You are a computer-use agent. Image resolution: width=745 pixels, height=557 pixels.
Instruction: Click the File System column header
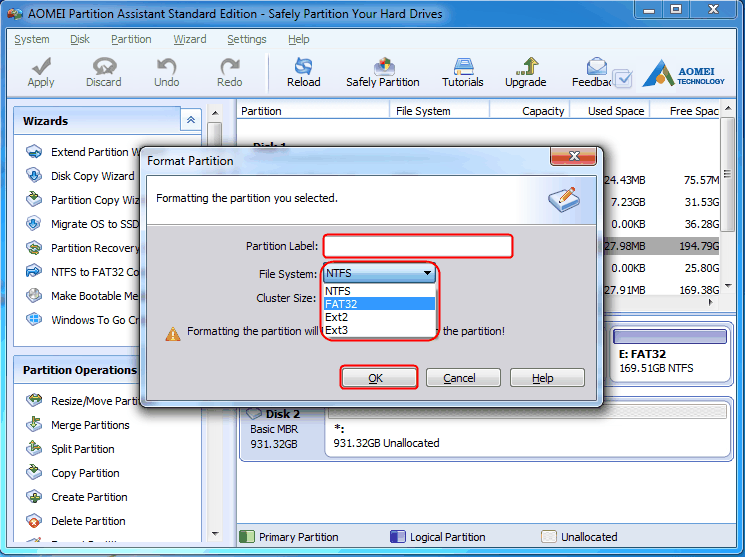point(439,111)
